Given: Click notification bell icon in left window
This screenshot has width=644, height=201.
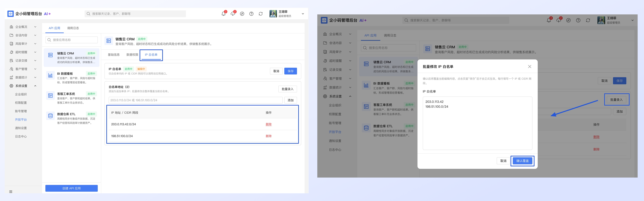Looking at the screenshot, I should pos(224,14).
